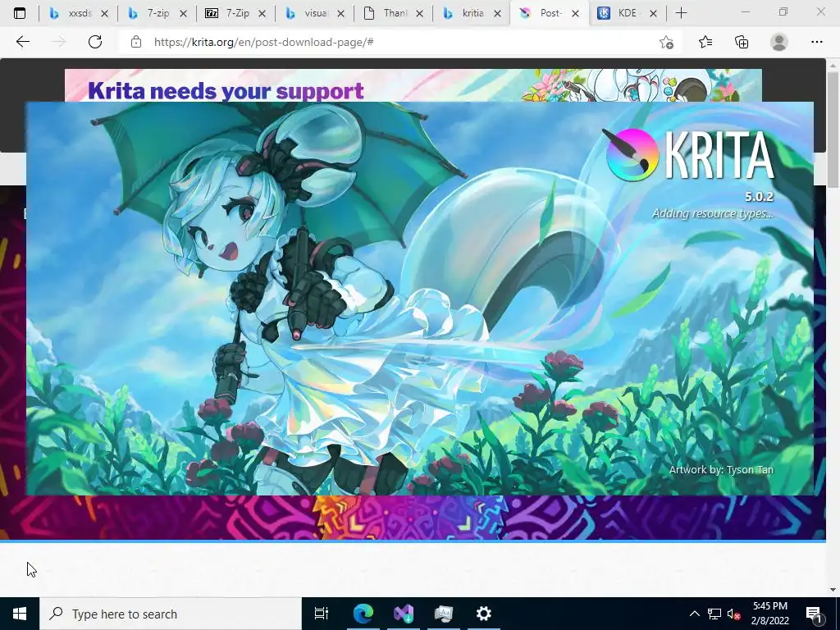Open the browser profile menu
Viewport: 840px width, 630px height.
click(779, 42)
